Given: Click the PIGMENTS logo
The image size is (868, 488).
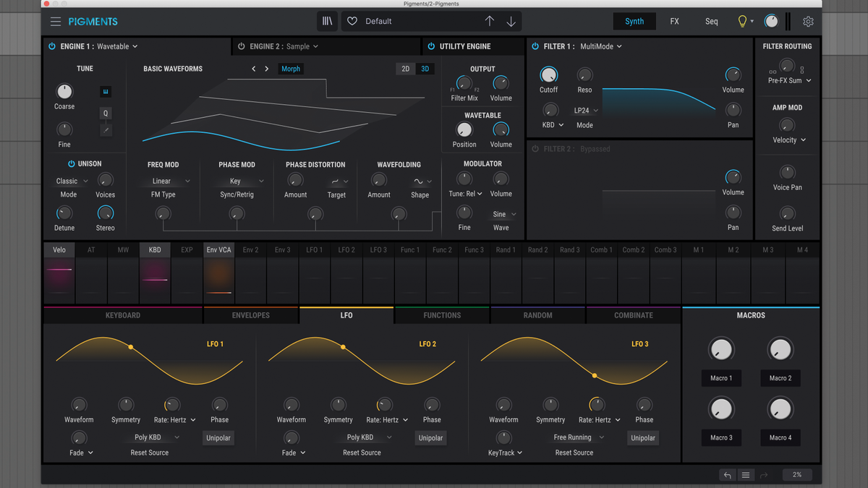Looking at the screenshot, I should [x=93, y=22].
